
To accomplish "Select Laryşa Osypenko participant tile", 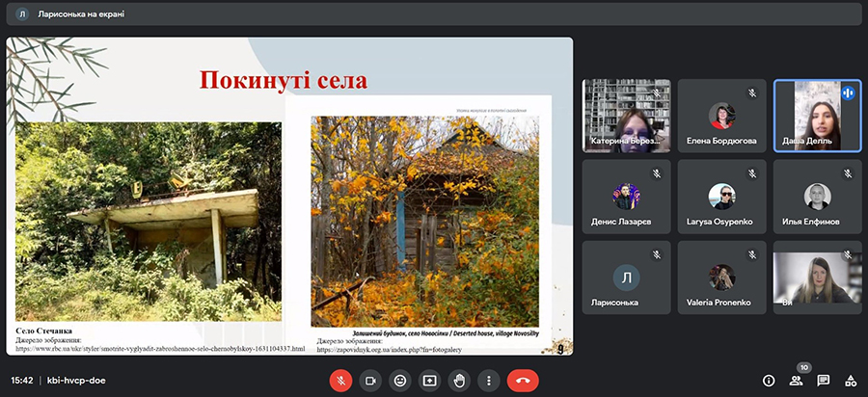I will pos(721,197).
